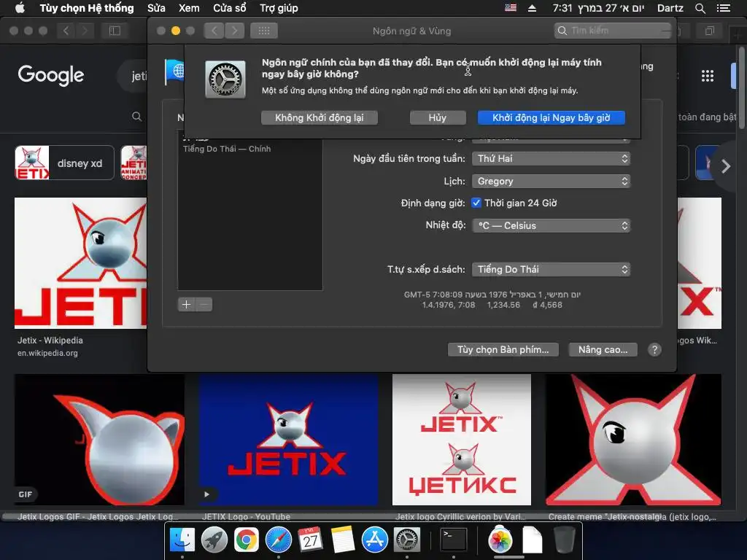This screenshot has width=747, height=560.
Task: Open Jetix Logos GIF thumbnail
Action: (x=99, y=440)
